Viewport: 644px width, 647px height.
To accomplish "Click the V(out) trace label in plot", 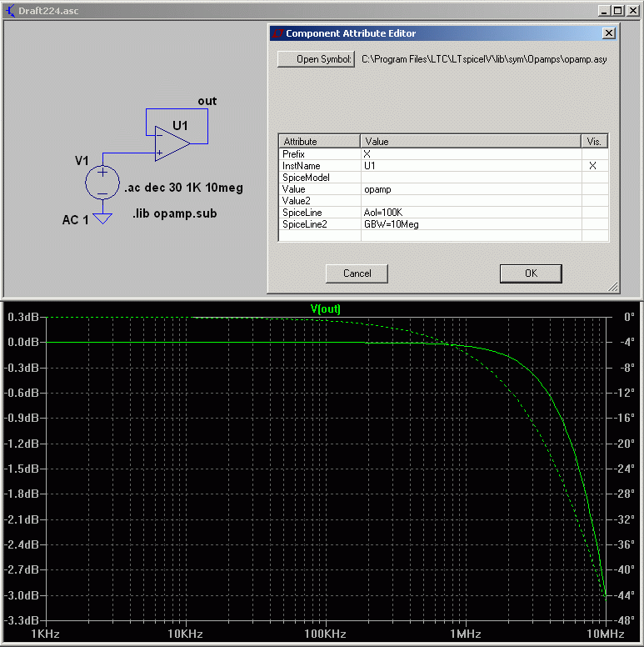I will (325, 308).
